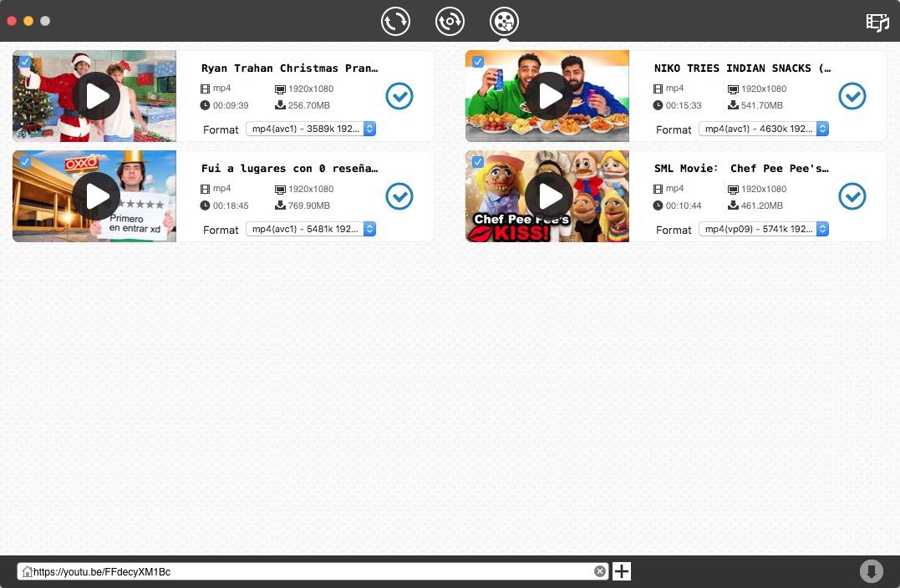Click the film strip icon on SML Movie card

tap(658, 190)
